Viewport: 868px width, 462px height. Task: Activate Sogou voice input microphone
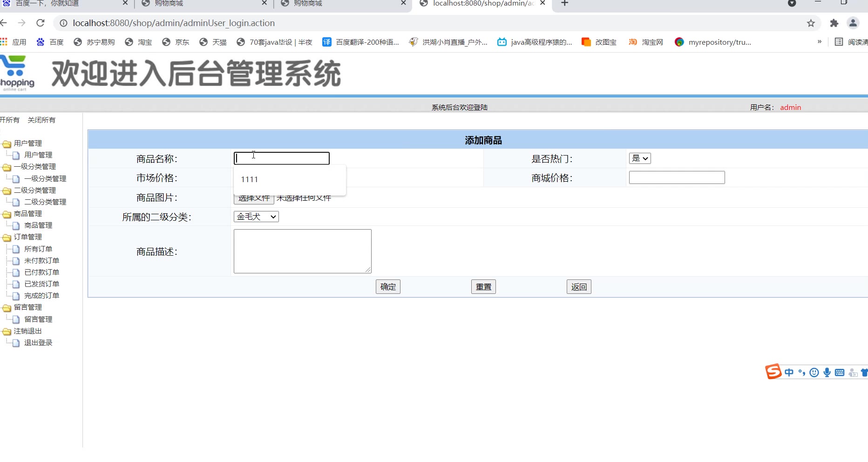[x=827, y=373]
